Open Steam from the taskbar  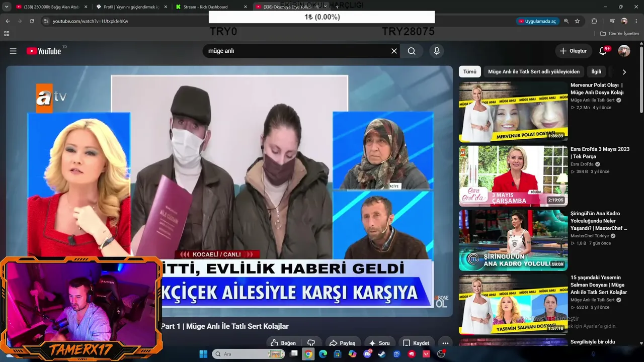click(382, 354)
